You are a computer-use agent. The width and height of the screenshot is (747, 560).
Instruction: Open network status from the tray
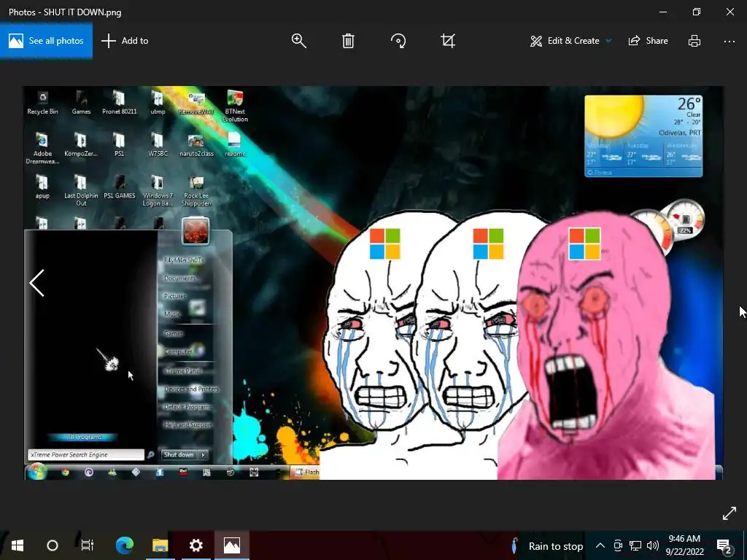pyautogui.click(x=635, y=546)
